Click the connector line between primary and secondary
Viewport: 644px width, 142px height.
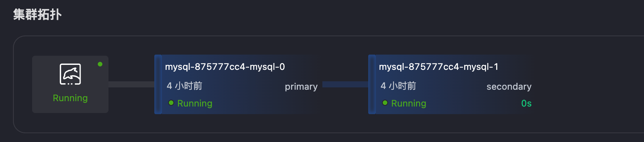point(345,84)
